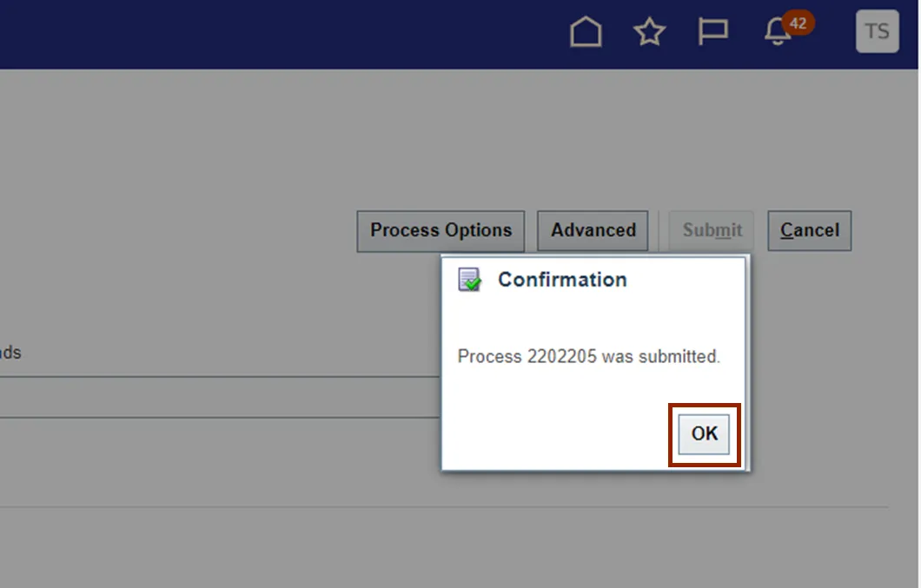Click the greyed-out Submit button
Image resolution: width=921 pixels, height=588 pixels.
pos(712,231)
